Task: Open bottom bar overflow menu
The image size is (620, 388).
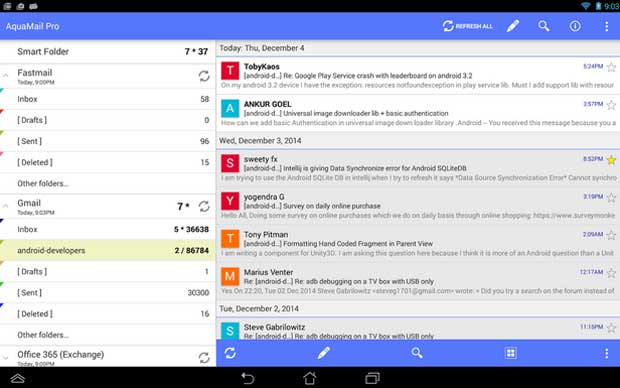Action: coord(607,353)
